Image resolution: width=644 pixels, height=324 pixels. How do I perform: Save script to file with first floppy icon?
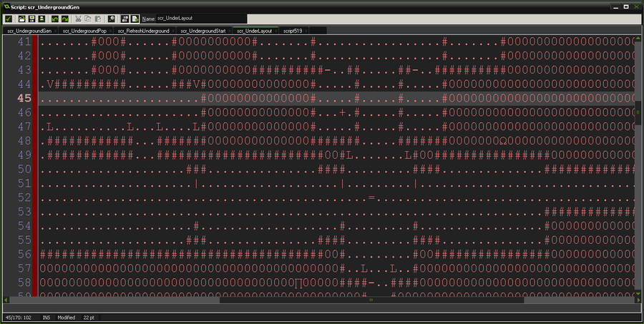click(x=31, y=19)
